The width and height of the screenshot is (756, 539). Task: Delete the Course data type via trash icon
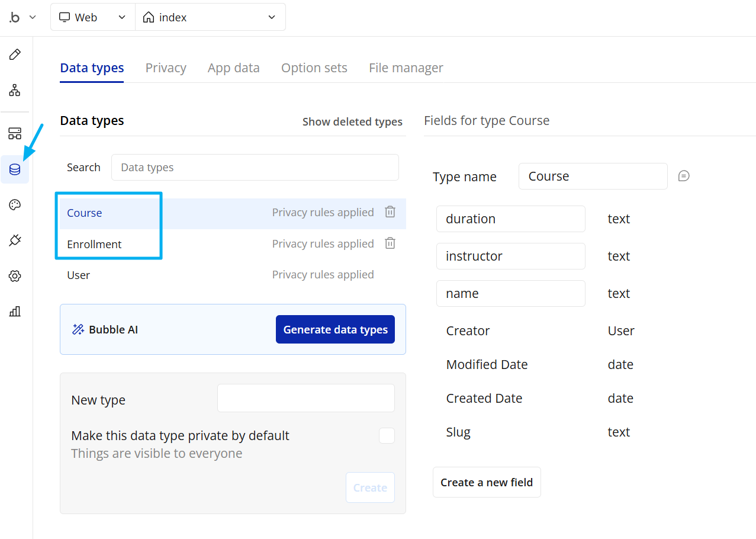[x=390, y=211]
